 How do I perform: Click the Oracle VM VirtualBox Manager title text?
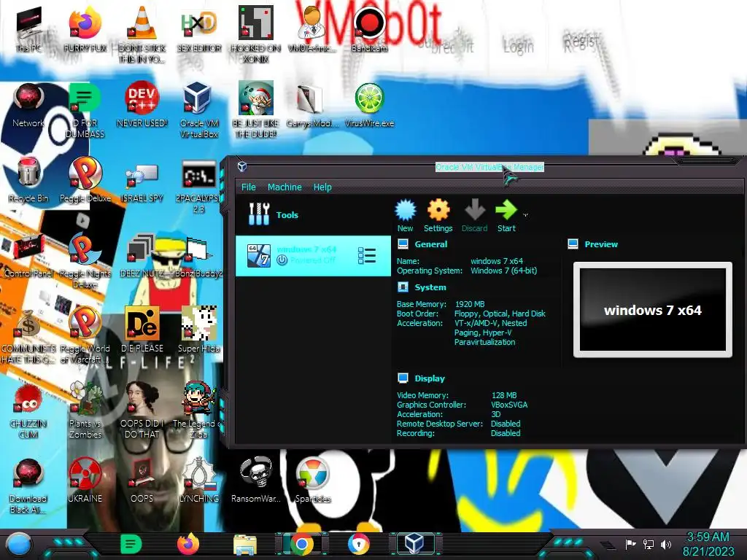489,167
